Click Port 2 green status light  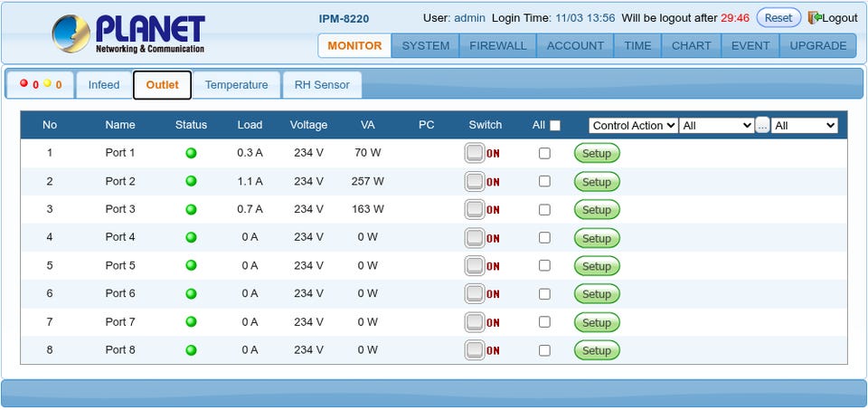pyautogui.click(x=191, y=181)
